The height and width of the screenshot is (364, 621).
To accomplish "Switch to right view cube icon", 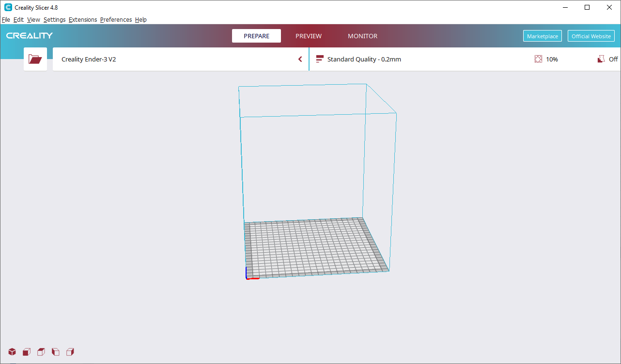I will pos(70,352).
